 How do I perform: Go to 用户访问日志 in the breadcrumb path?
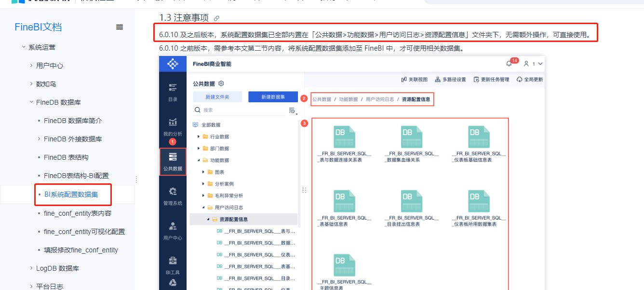[x=380, y=99]
